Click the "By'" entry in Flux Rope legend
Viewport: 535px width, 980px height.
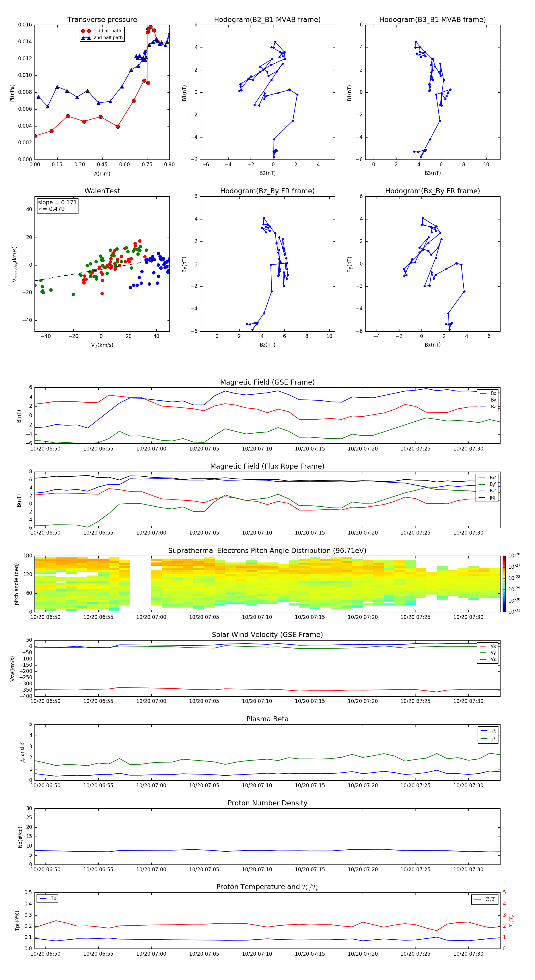point(487,484)
